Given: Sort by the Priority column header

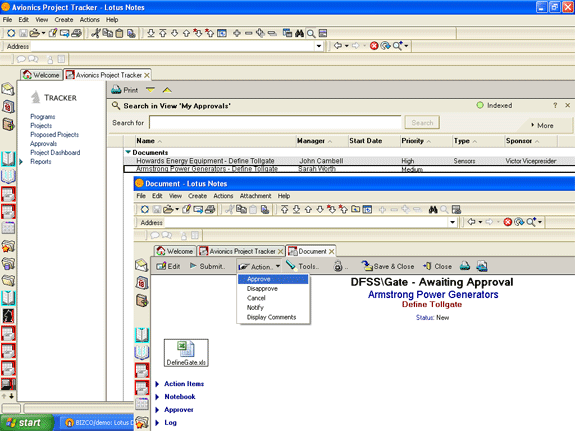Looking at the screenshot, I should 426,141.
